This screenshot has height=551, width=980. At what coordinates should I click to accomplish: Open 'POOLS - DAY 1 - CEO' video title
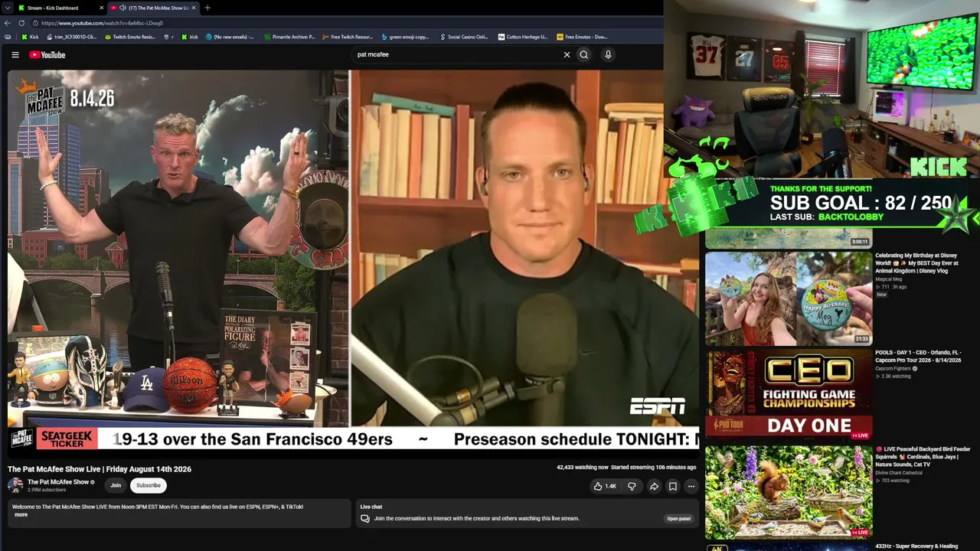click(x=916, y=357)
